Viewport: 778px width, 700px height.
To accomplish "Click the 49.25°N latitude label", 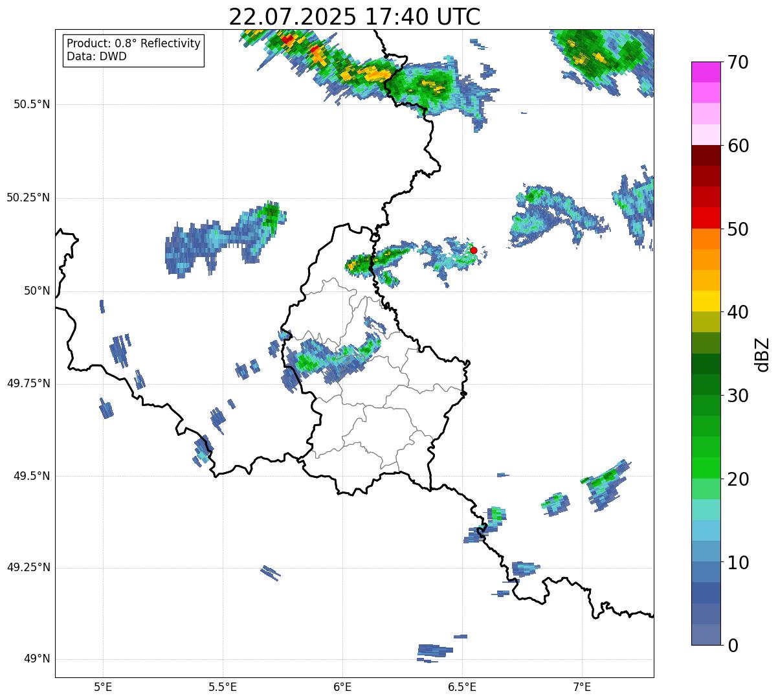I will click(28, 567).
